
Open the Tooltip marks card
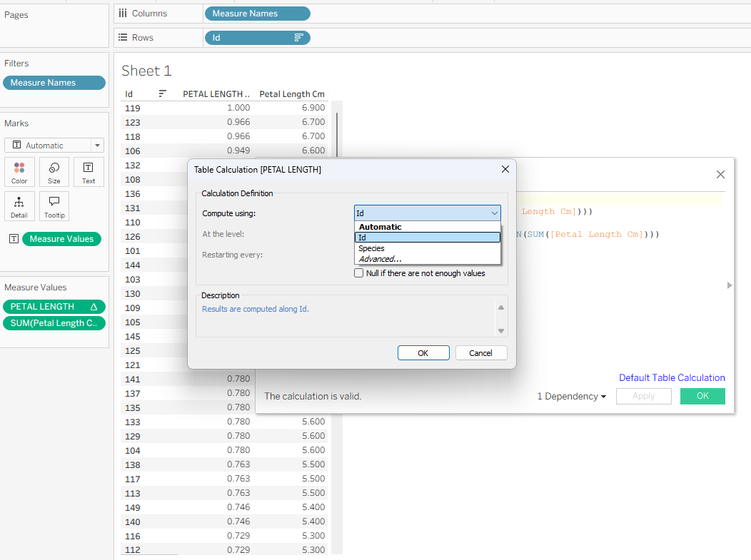(x=54, y=206)
